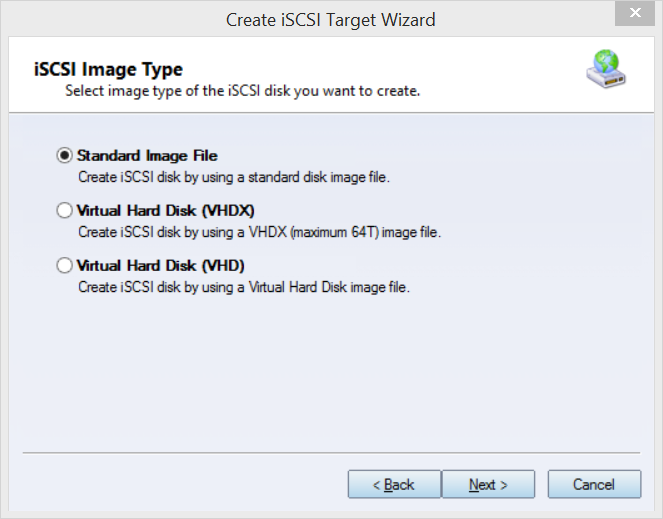The image size is (663, 519).
Task: Go to the previous step with Back
Action: [x=394, y=484]
